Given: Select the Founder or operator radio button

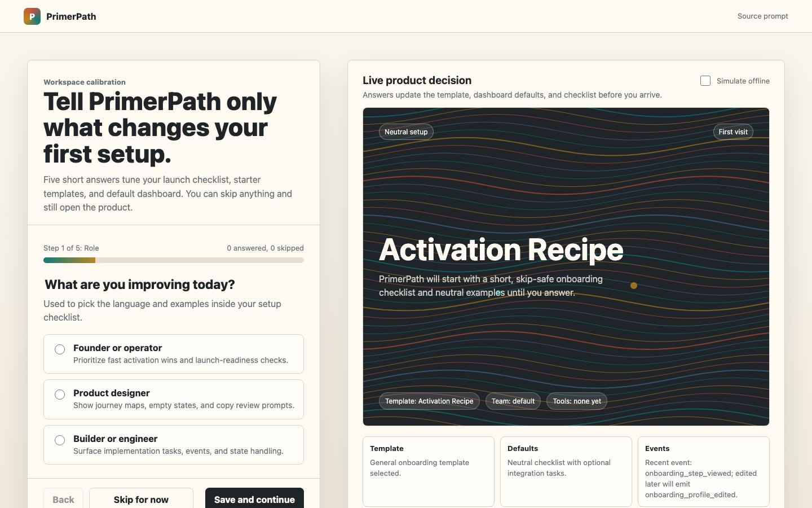Looking at the screenshot, I should (x=60, y=349).
